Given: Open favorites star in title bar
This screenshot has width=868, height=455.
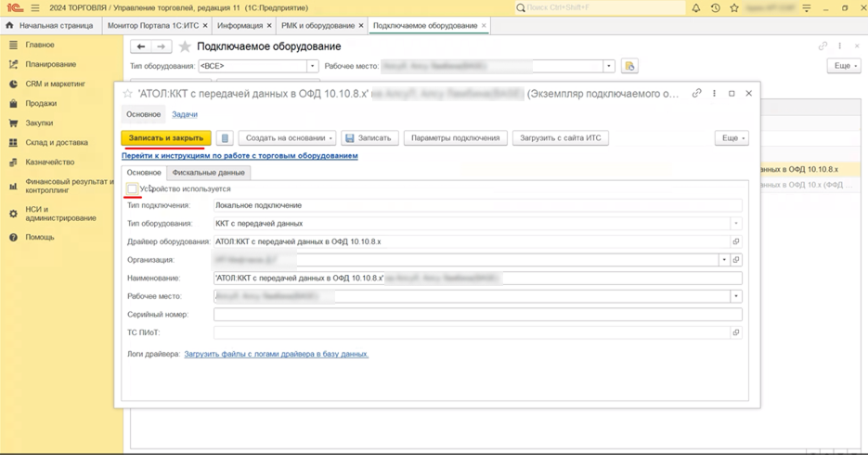Looking at the screenshot, I should 734,8.
